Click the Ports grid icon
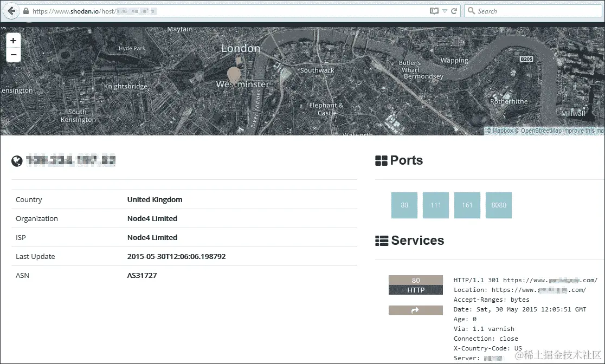 pos(381,161)
